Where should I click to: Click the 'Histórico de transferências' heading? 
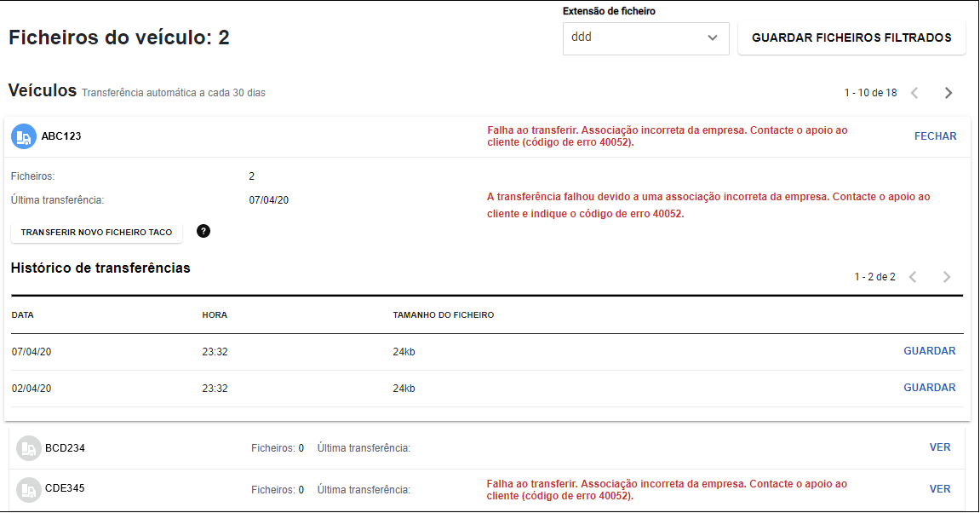click(100, 268)
